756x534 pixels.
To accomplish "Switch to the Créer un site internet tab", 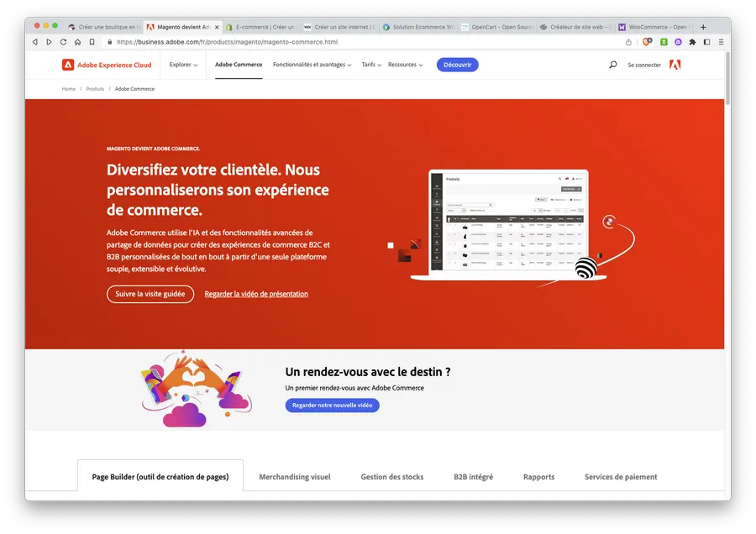I will pos(340,27).
